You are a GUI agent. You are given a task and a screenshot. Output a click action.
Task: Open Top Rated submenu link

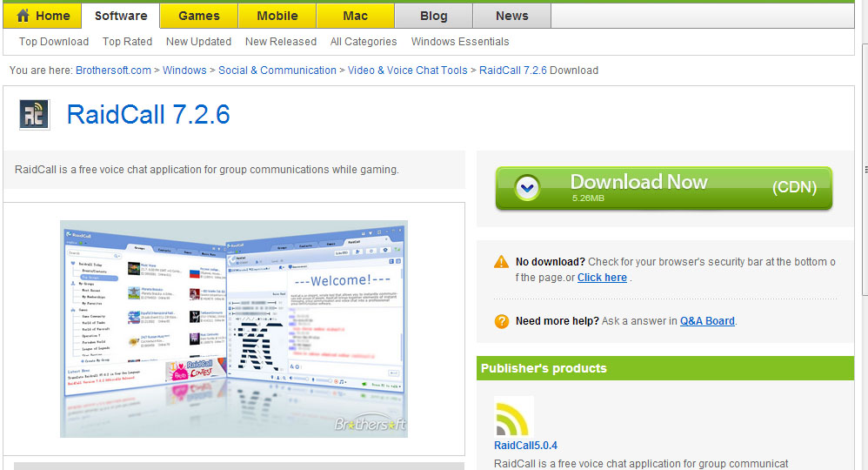coord(127,42)
